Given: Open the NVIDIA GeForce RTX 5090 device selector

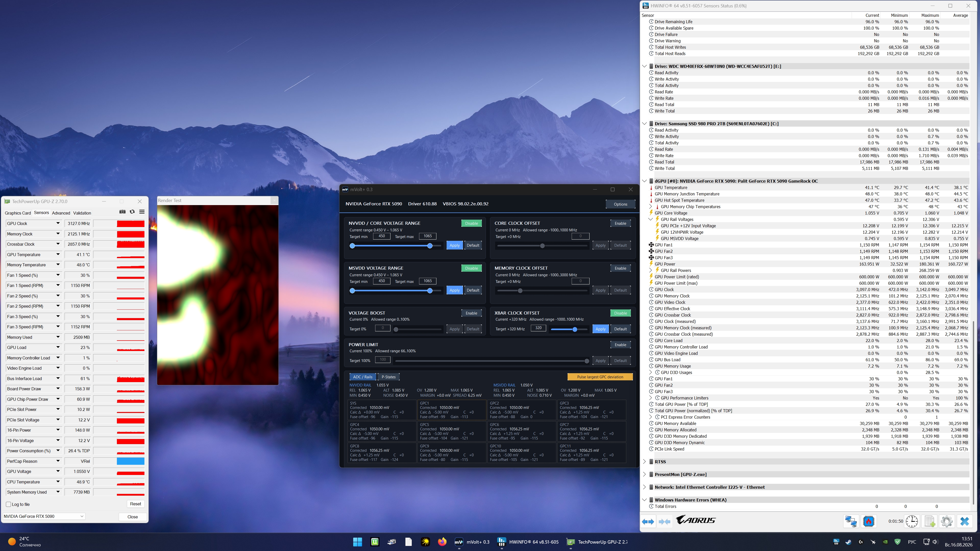Looking at the screenshot, I should (x=44, y=516).
